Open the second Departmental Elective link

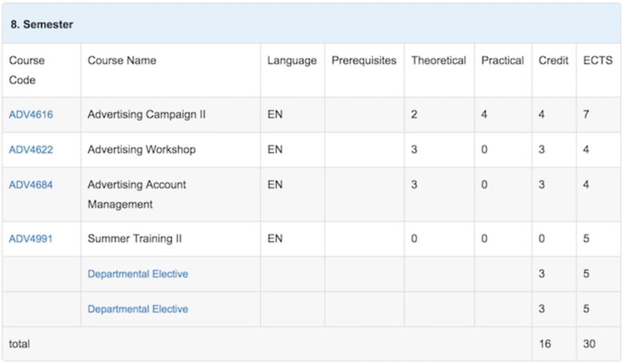[138, 309]
